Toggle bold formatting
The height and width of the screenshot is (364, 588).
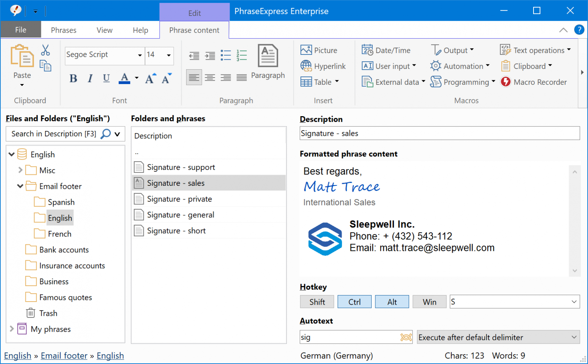[x=73, y=78]
